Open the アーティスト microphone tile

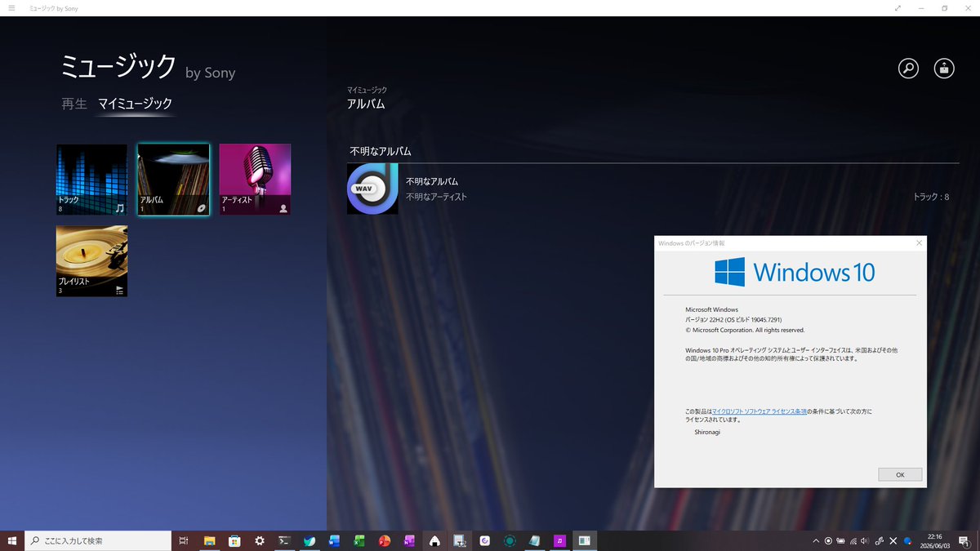pyautogui.click(x=255, y=180)
